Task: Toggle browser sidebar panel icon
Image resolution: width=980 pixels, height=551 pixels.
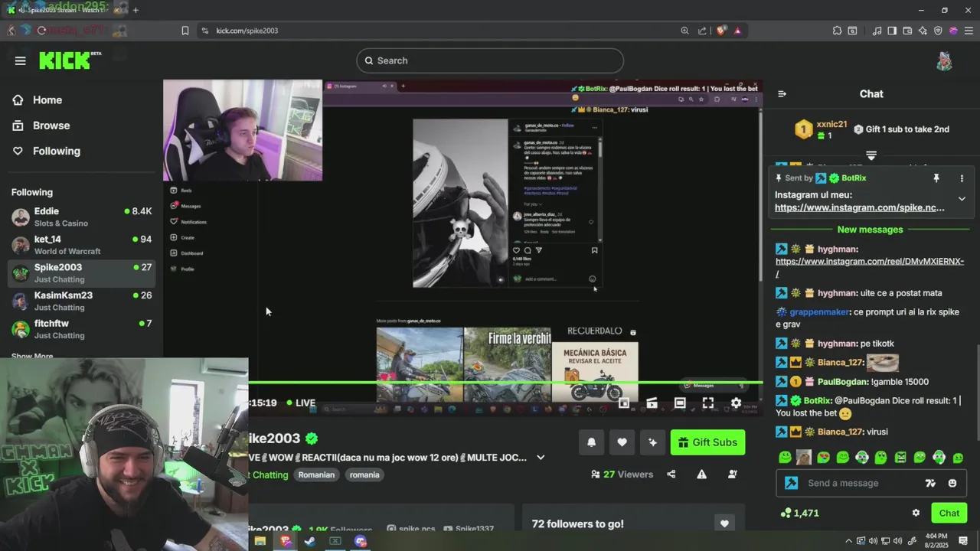Action: pos(892,31)
